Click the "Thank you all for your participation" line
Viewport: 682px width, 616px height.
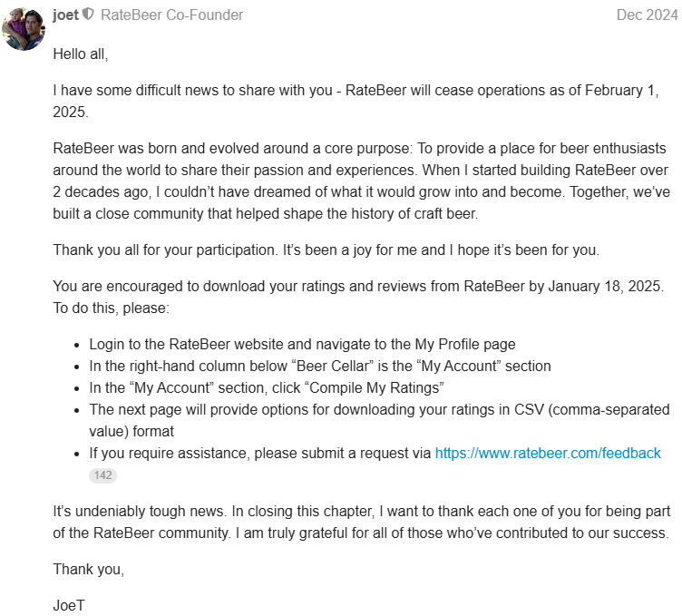point(326,249)
